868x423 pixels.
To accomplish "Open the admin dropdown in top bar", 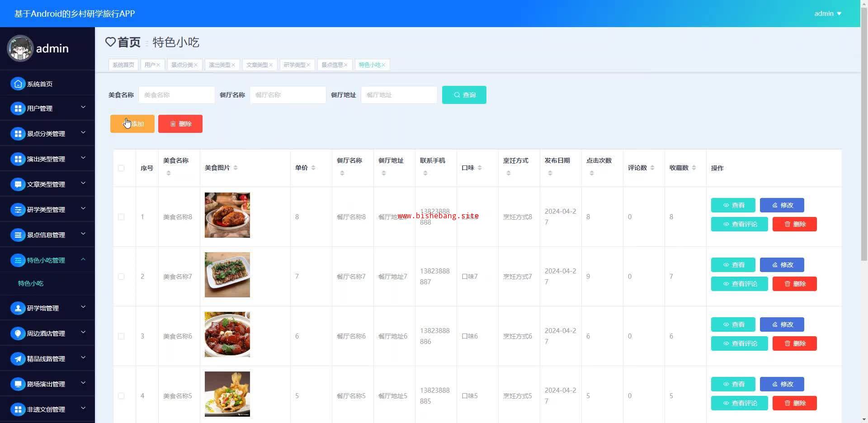I will (x=827, y=14).
